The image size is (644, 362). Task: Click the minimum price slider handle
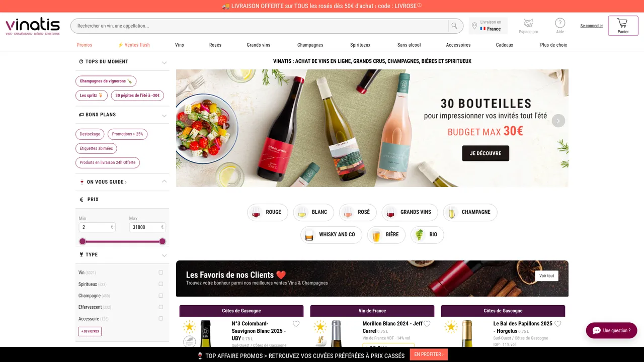[83, 241]
